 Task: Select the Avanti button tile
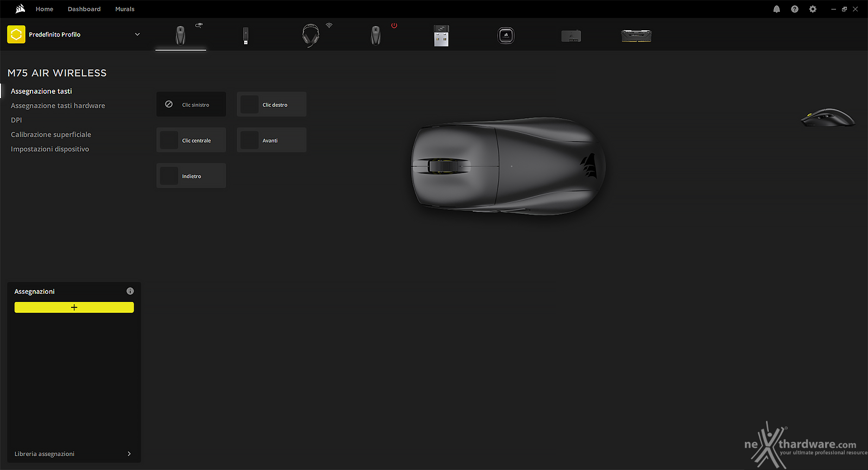coord(272,140)
